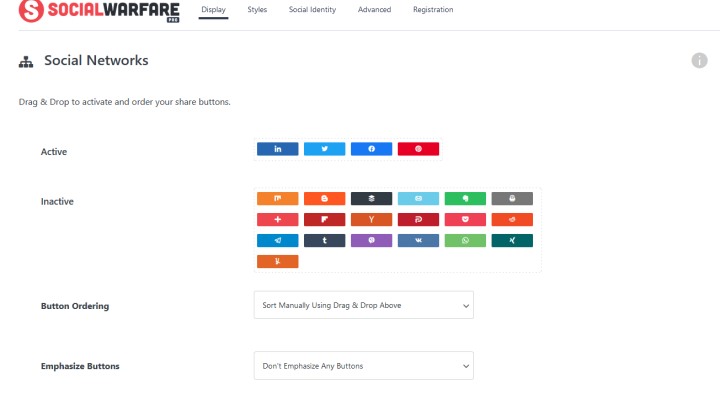
Task: Click the Button Ordering label
Action: 75,306
